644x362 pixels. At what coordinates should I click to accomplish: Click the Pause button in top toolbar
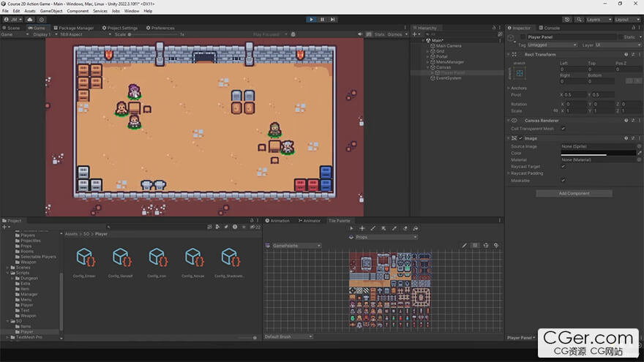(x=322, y=19)
